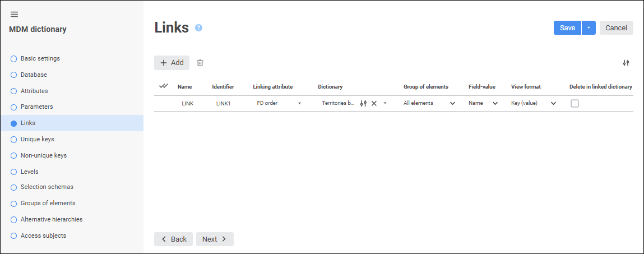Open the hamburger menu icon
Screen dimensions: 644x254
click(15, 14)
